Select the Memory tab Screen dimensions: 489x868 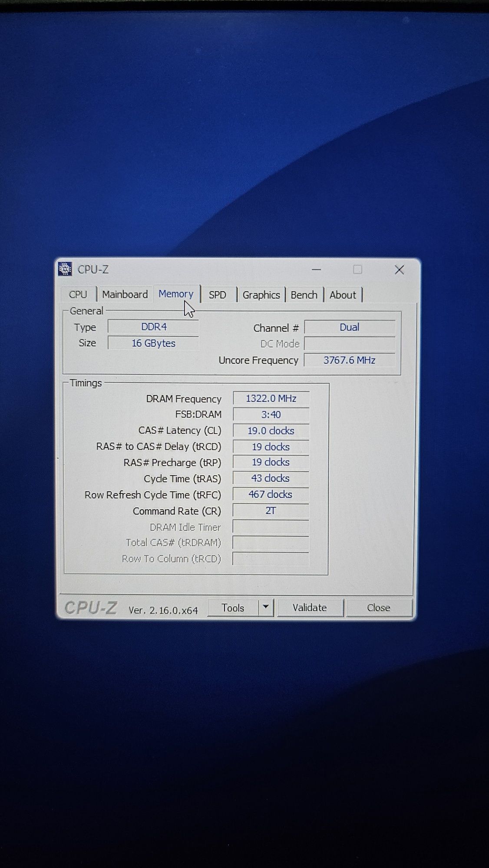click(176, 294)
